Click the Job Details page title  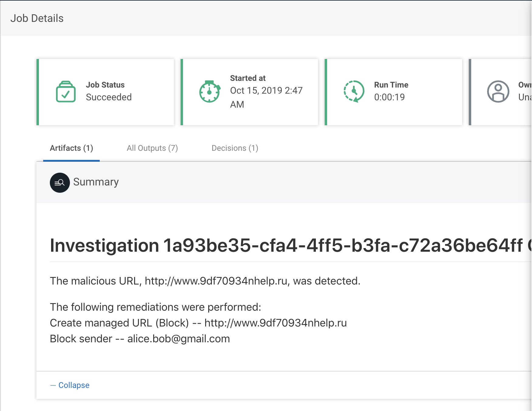37,19
